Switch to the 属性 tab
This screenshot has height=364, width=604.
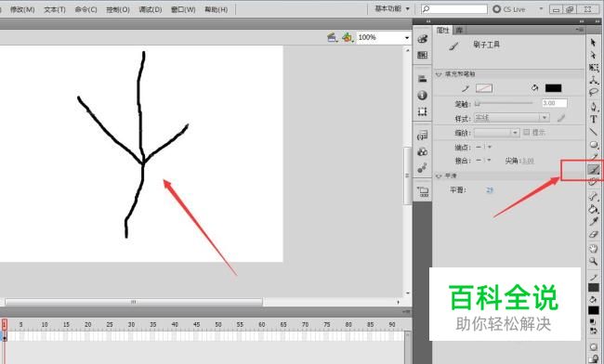443,30
